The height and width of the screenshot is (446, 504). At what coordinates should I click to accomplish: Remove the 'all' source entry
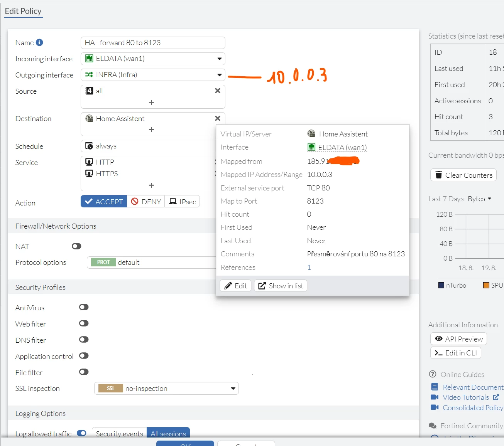(218, 91)
